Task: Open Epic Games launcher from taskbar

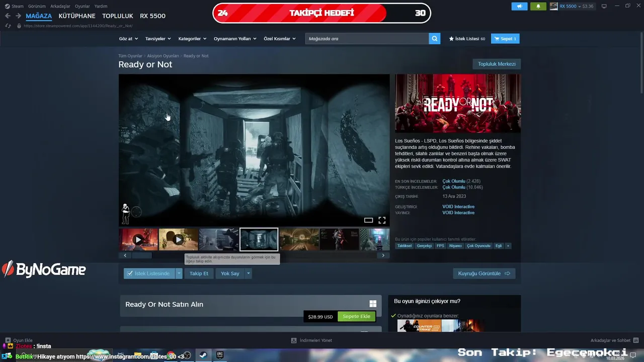Action: point(219,355)
